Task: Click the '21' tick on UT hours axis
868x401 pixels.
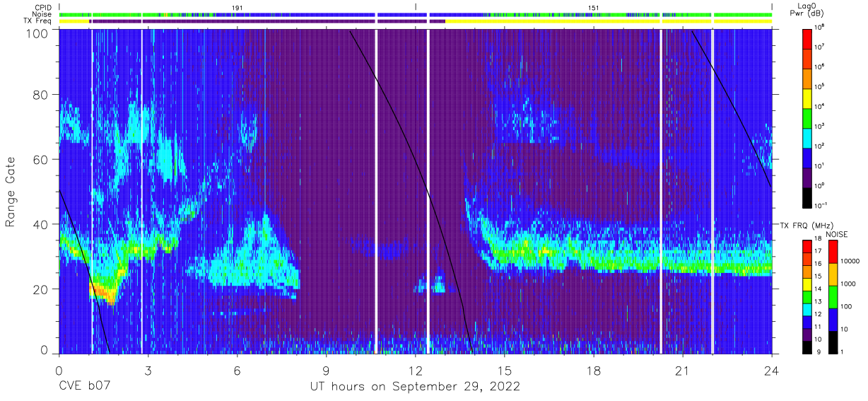Action: click(x=683, y=371)
